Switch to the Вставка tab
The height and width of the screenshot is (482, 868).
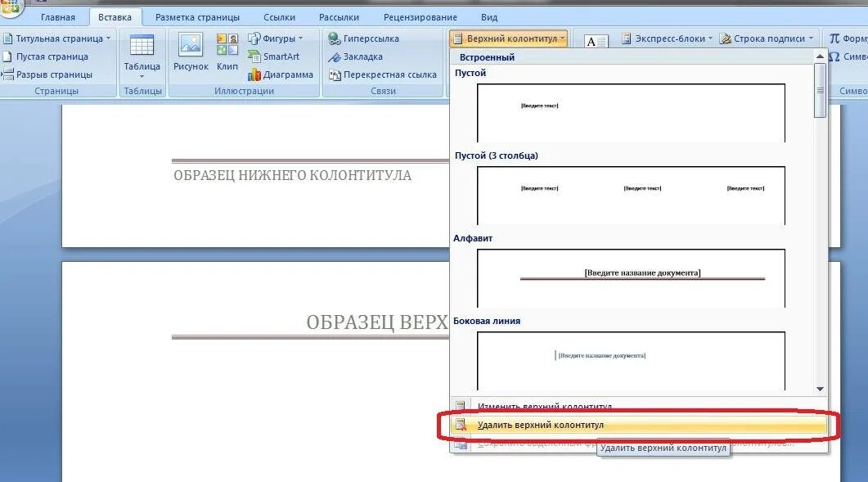coord(115,17)
